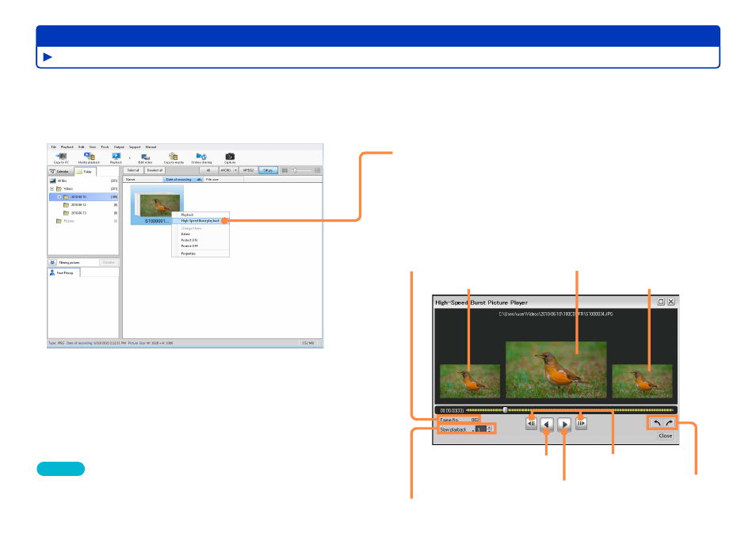This screenshot has height=533, width=756.
Task: Open the Playback menu in the menu bar
Action: 67,147
